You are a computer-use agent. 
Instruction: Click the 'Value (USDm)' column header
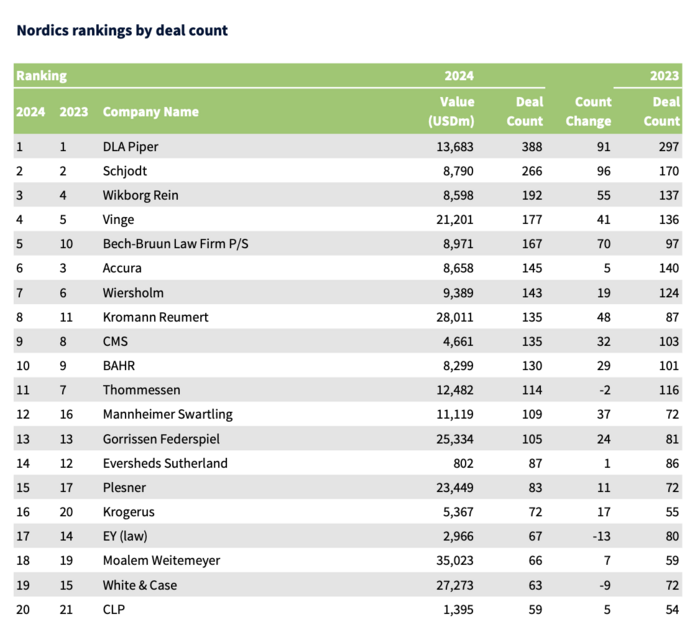point(451,112)
